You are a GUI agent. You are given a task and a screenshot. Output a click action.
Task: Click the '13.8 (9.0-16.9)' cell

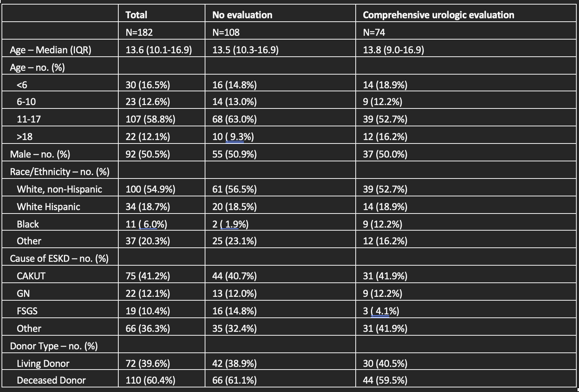click(x=393, y=50)
